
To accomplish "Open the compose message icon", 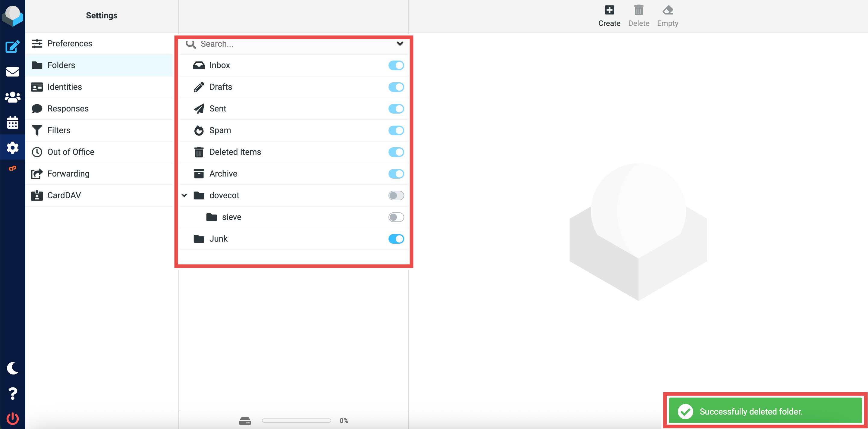I will pos(12,46).
